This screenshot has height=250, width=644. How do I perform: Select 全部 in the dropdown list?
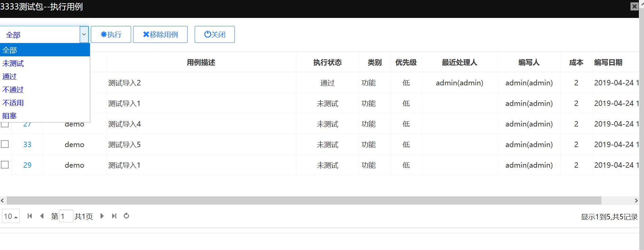(x=45, y=50)
